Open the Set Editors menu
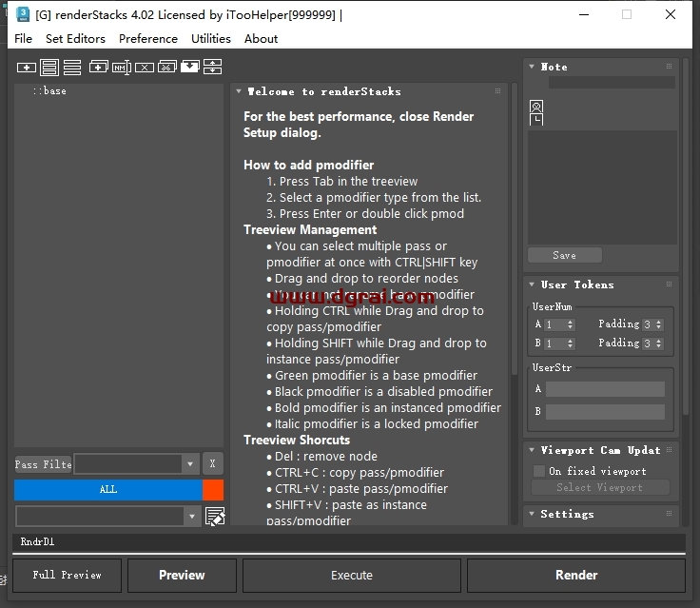The image size is (700, 608). tap(75, 39)
